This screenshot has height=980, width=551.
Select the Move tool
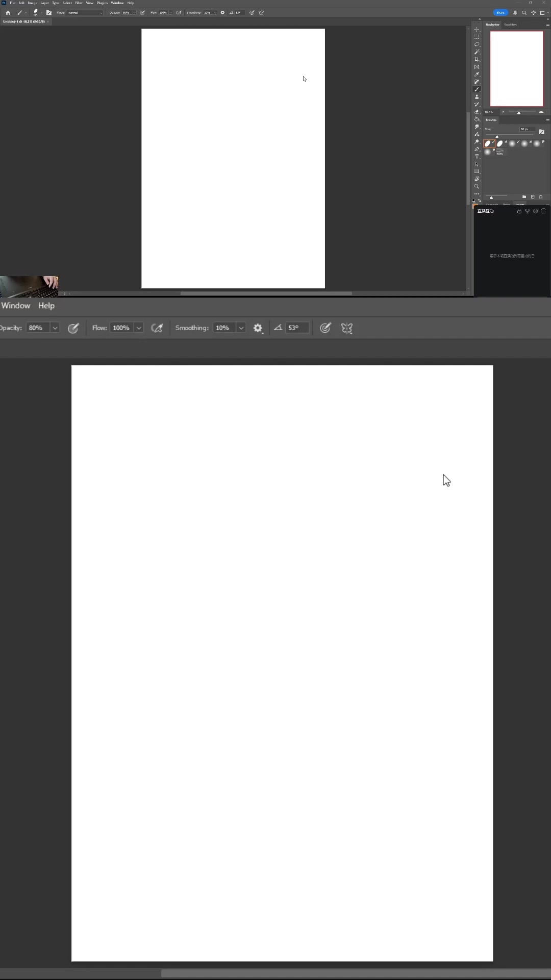(x=477, y=30)
